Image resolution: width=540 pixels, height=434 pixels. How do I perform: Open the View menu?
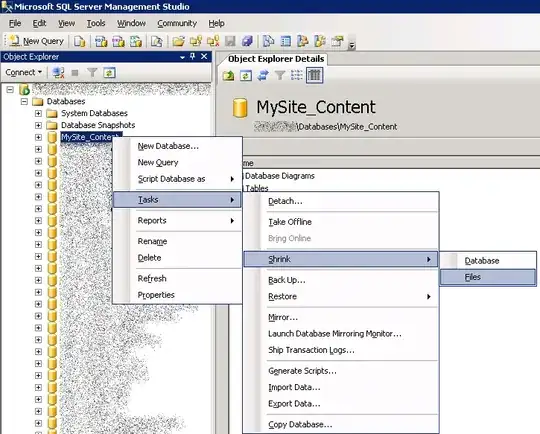coord(66,23)
